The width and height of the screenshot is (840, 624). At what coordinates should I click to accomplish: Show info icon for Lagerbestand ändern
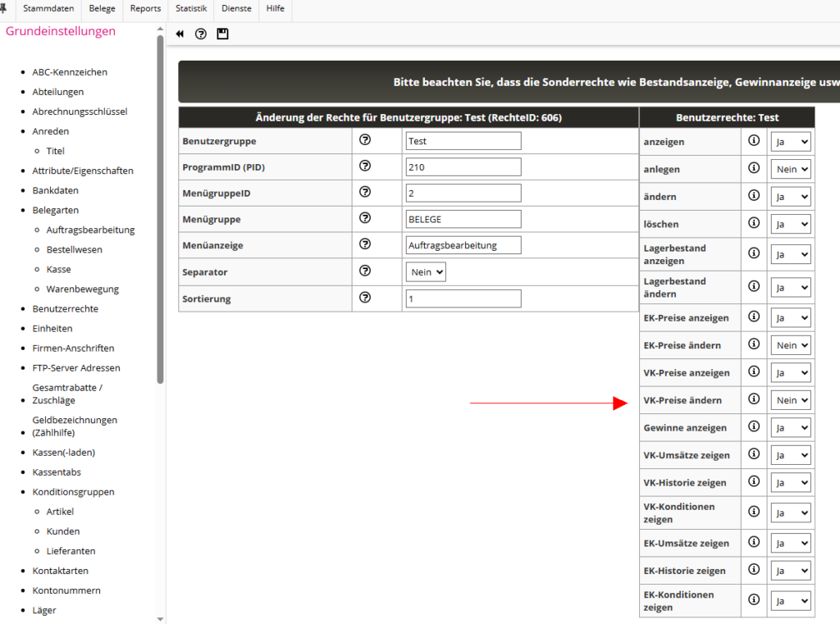754,286
